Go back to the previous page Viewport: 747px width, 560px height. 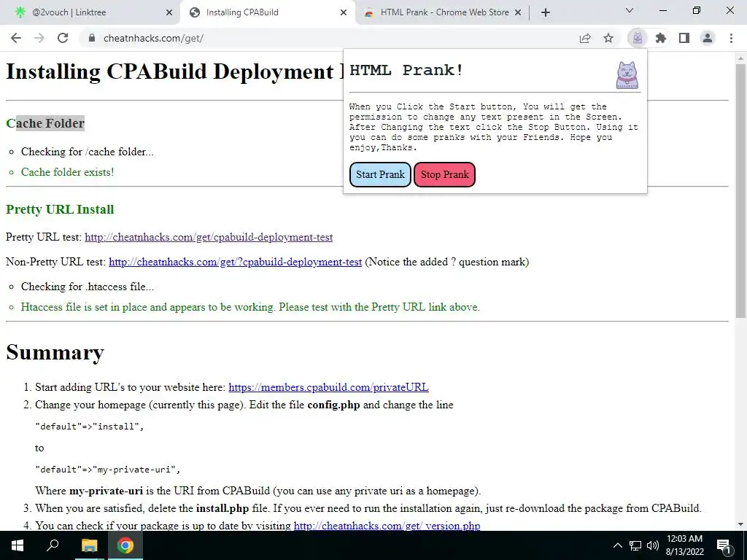click(16, 38)
